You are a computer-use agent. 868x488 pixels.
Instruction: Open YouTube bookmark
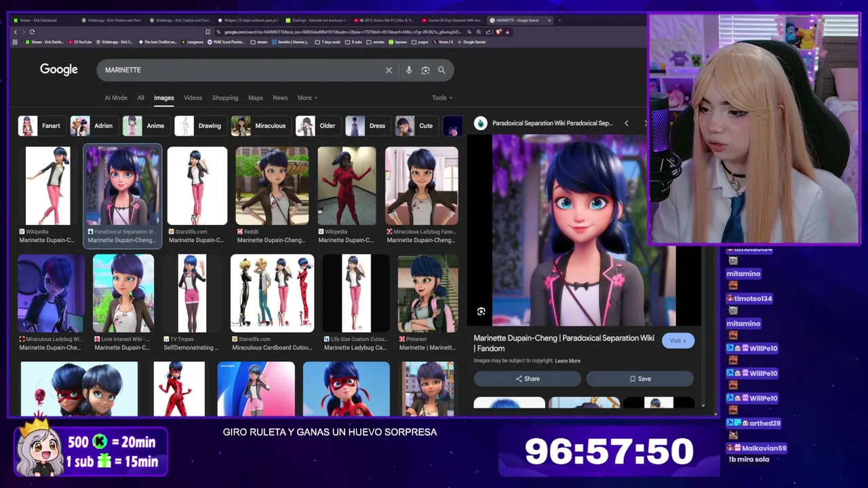(x=80, y=42)
